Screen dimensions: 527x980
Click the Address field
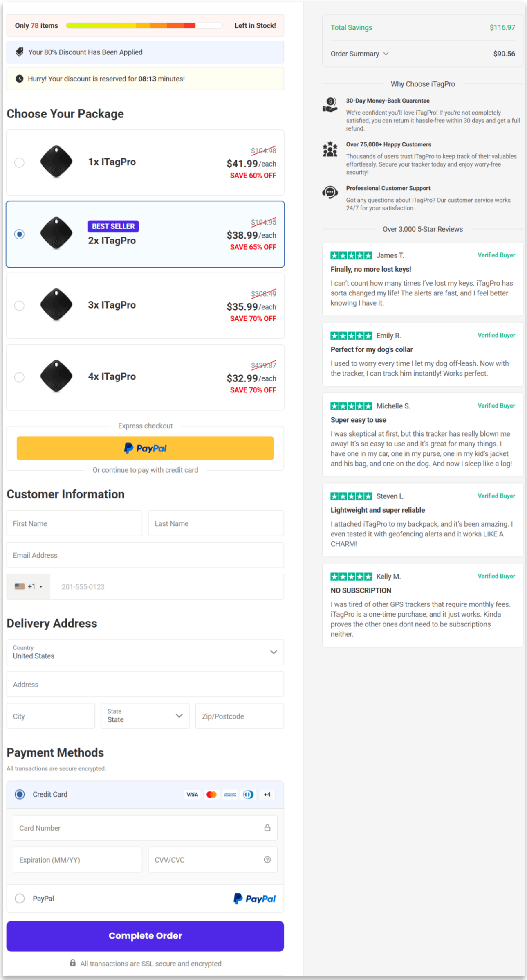[x=145, y=684]
